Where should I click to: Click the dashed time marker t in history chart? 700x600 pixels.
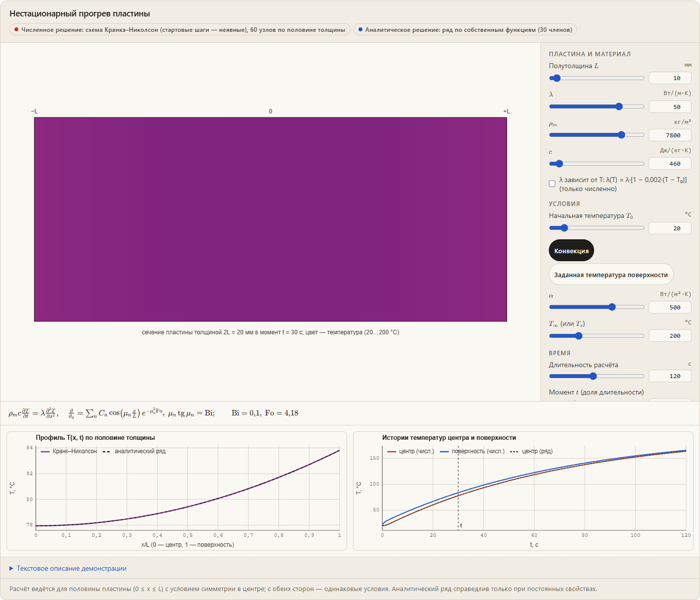click(x=458, y=488)
